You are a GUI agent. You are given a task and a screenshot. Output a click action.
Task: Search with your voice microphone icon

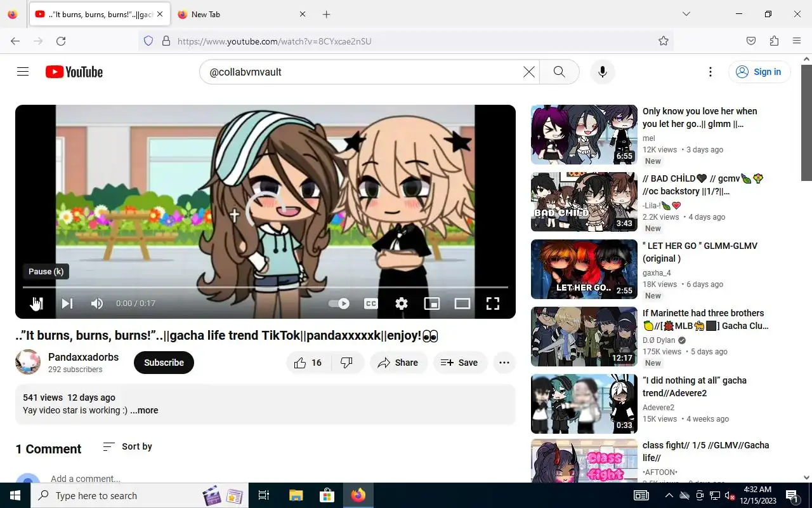[603, 72]
